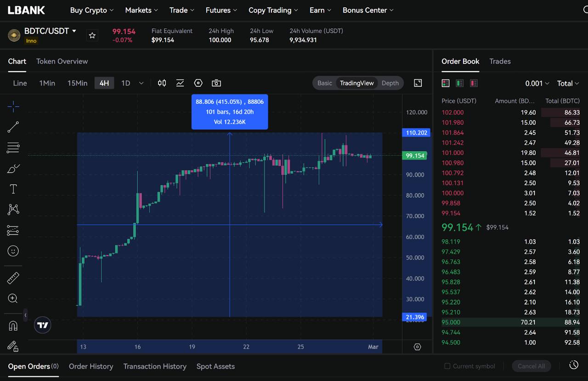
Task: Open the emoji icons tool
Action: click(13, 251)
